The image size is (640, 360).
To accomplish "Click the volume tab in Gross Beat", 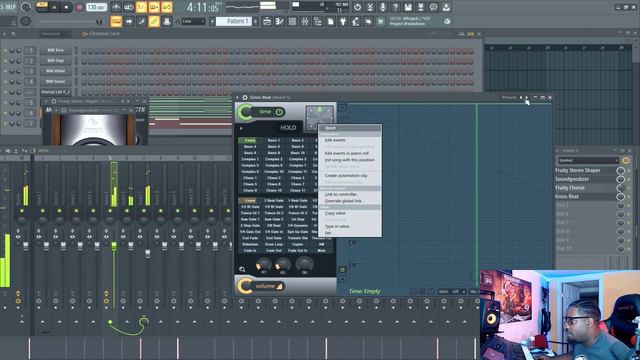I will click(x=265, y=286).
